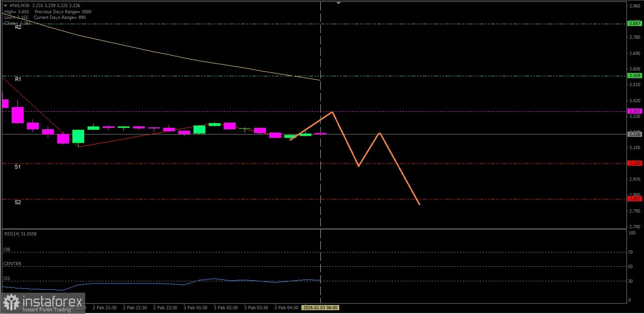Click the RSI(14) indicator label
This screenshot has height=314, width=644.
click(x=20, y=233)
